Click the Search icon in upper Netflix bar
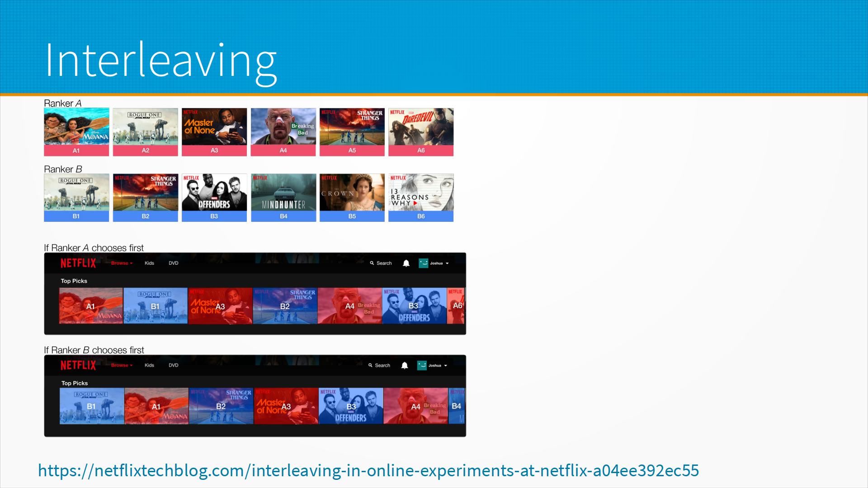 click(x=372, y=263)
